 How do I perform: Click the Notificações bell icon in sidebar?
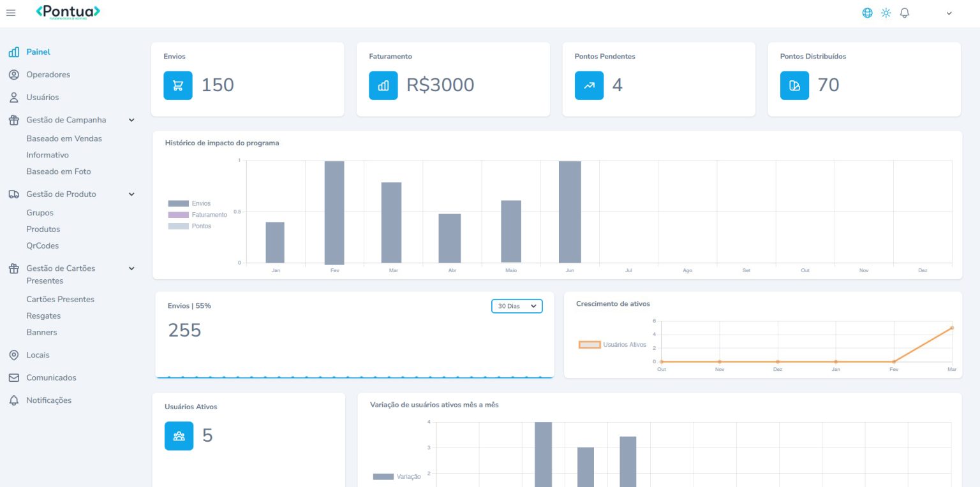[14, 400]
